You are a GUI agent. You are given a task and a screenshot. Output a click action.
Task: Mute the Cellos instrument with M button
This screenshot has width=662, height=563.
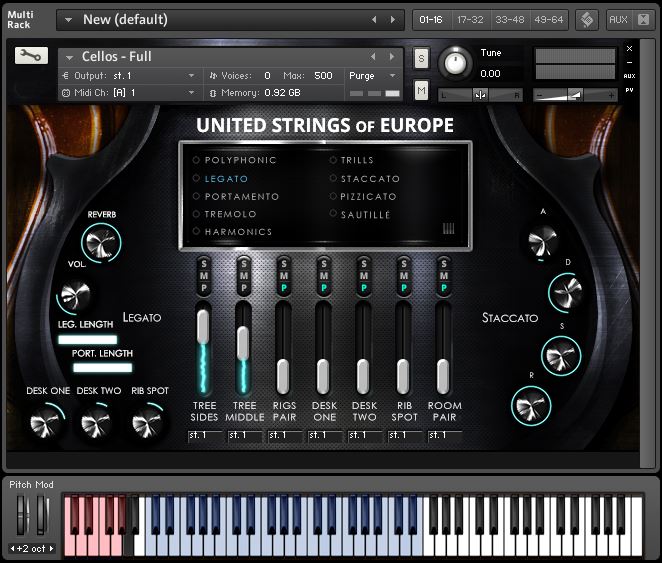pos(421,91)
